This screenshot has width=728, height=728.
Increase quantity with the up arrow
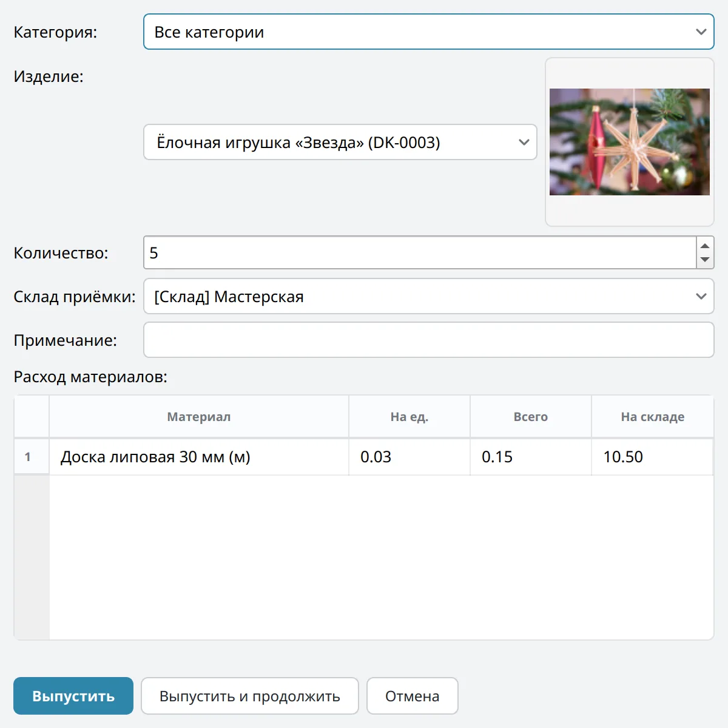tap(705, 245)
